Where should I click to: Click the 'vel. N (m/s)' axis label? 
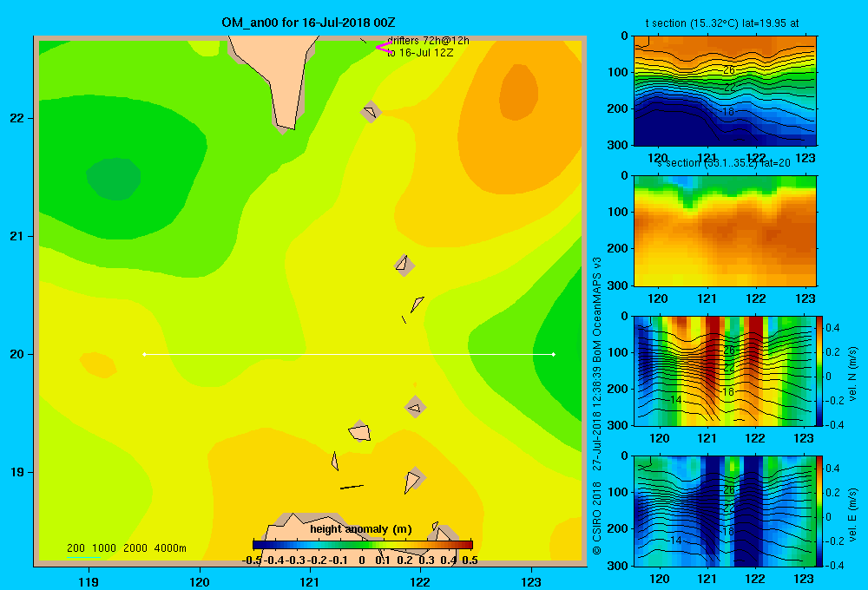pyautogui.click(x=853, y=374)
